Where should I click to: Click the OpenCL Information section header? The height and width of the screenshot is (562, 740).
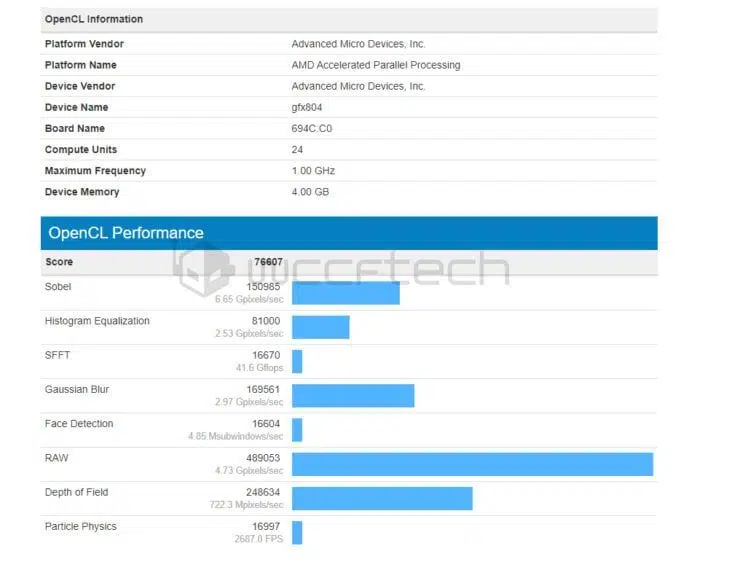pos(349,19)
